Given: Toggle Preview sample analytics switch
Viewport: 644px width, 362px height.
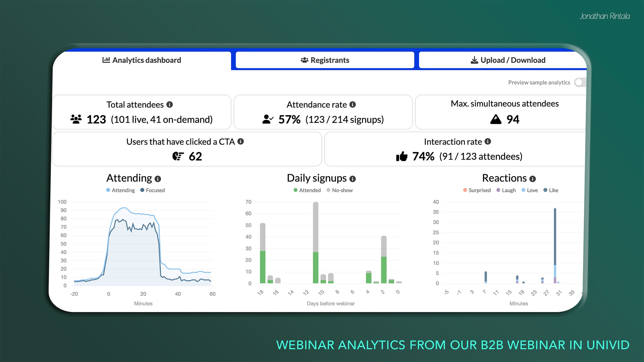Looking at the screenshot, I should pyautogui.click(x=580, y=82).
